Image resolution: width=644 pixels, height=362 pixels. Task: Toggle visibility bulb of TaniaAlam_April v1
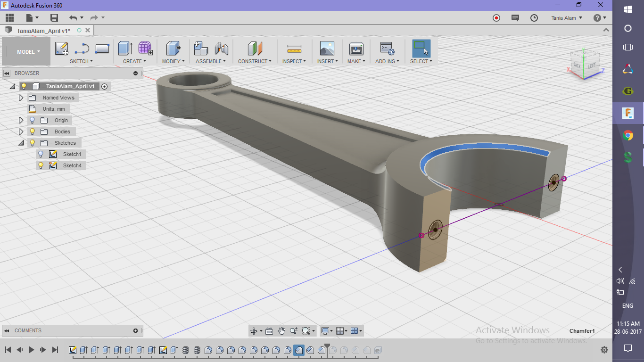tap(24, 86)
